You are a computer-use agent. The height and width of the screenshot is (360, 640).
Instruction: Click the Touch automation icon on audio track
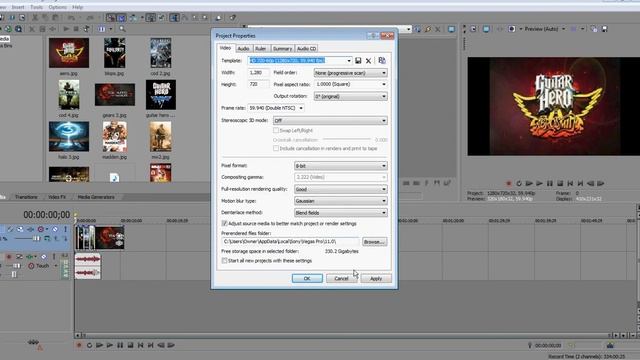[x=31, y=266]
